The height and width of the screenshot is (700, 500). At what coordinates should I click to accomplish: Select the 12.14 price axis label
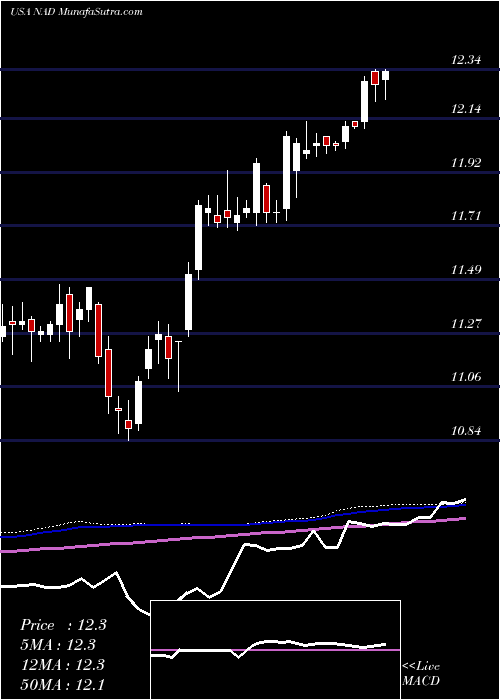click(x=466, y=108)
